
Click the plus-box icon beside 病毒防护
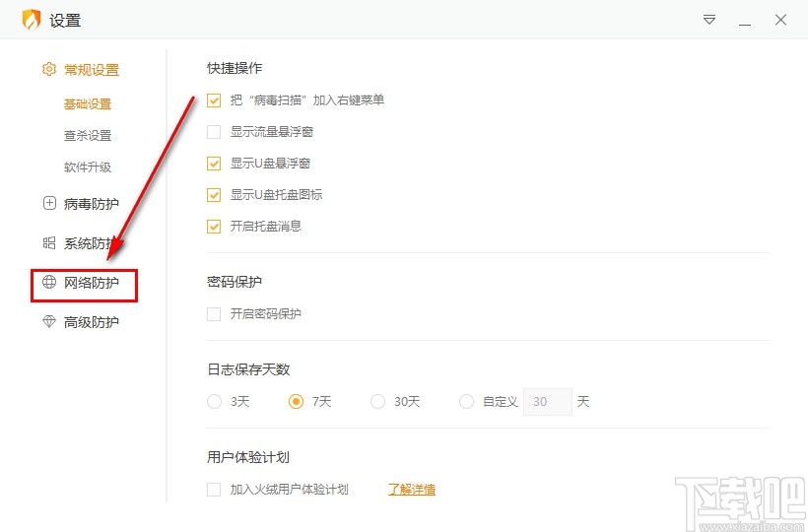pos(49,204)
